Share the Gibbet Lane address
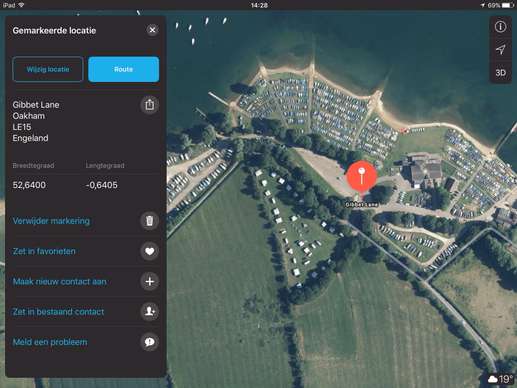 coord(149,105)
